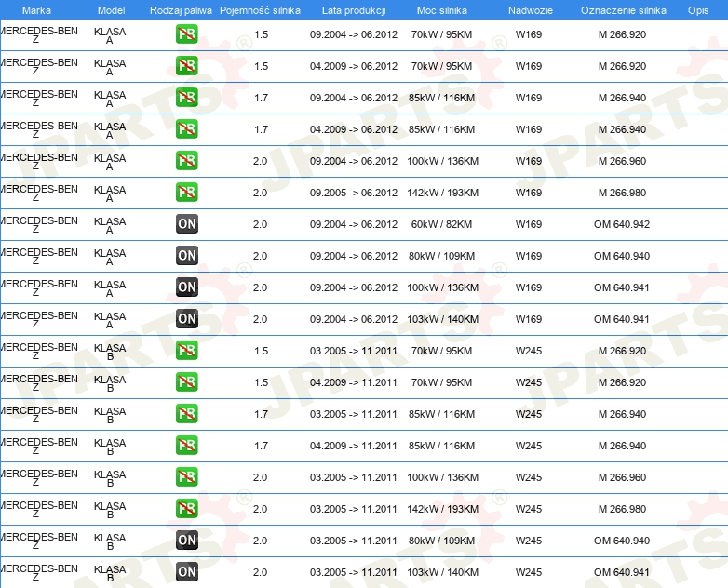Click diesel ON icon in OM 640.942 row
728x588 pixels.
click(x=186, y=223)
